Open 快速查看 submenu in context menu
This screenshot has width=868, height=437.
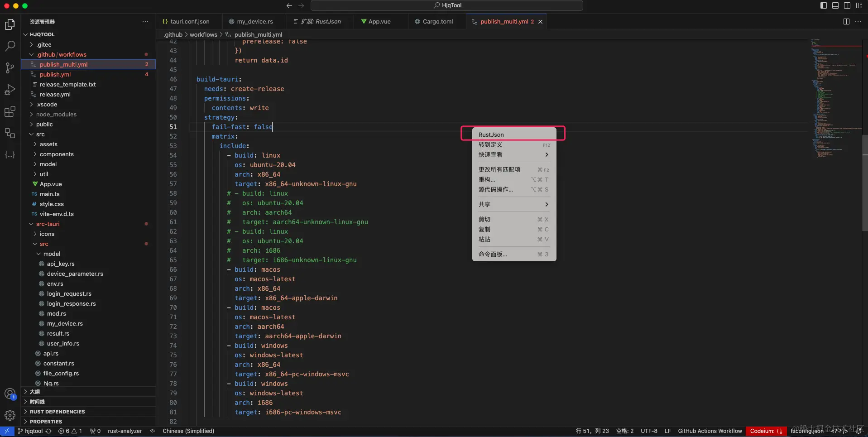coord(514,154)
